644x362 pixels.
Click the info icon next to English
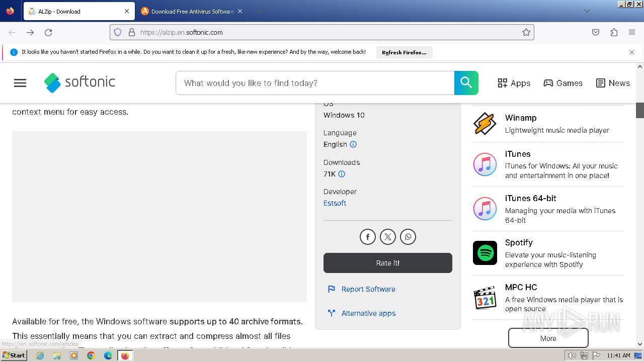tap(353, 144)
